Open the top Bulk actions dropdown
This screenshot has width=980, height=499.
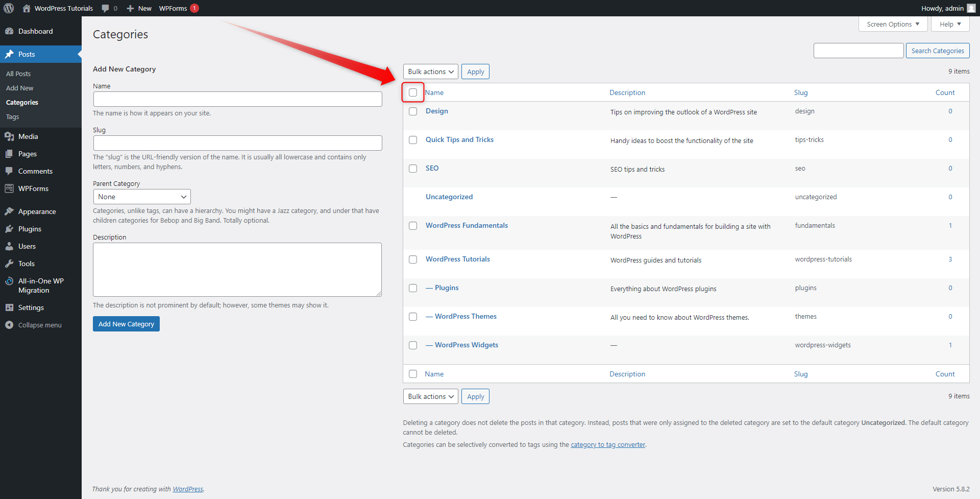point(430,72)
